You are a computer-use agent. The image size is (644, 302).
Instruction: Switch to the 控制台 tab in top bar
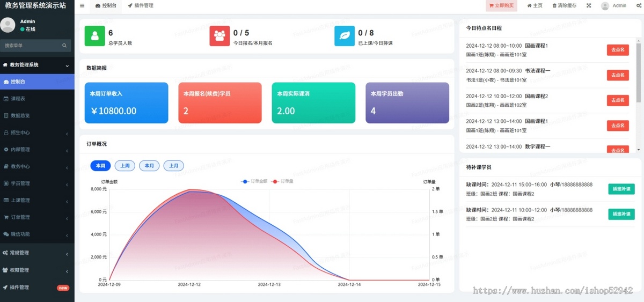click(x=105, y=5)
